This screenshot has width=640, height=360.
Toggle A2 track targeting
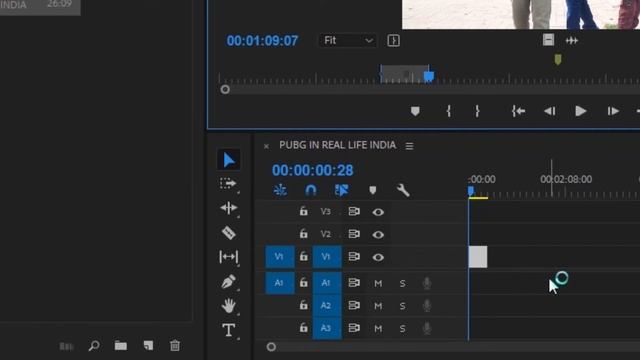coord(327,305)
